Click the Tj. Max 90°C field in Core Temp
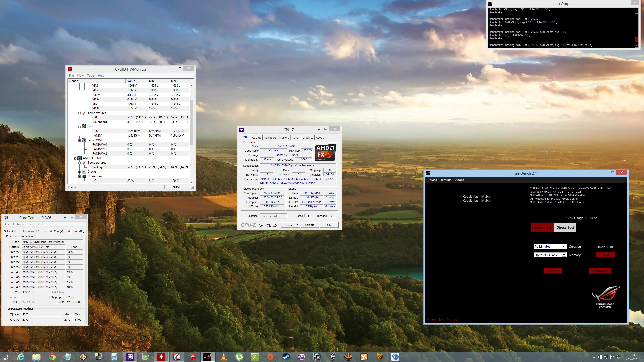644x362 pixels. (x=42, y=314)
